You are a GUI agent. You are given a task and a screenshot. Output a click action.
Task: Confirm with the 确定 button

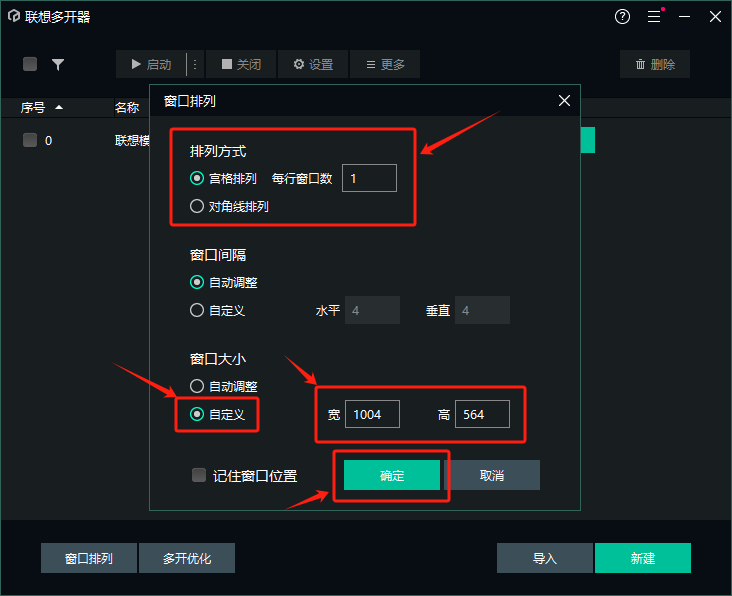[392, 475]
